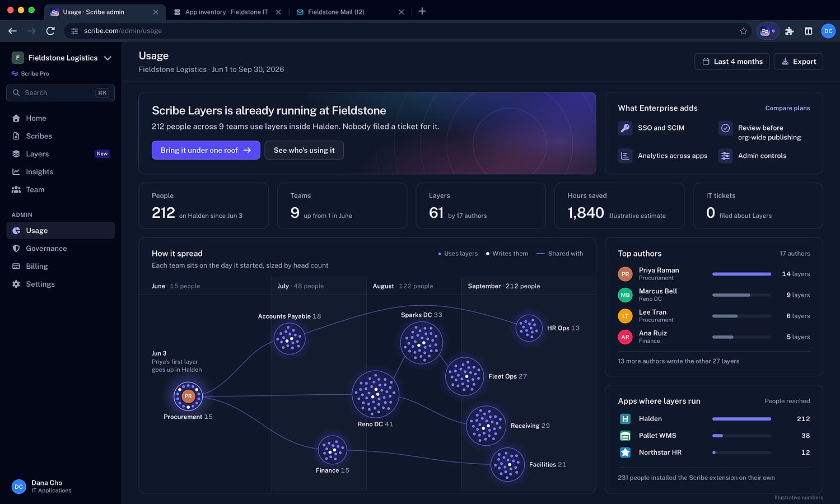The image size is (840, 504).
Task: Navigate to Insights in the sidebar
Action: click(x=60, y=172)
